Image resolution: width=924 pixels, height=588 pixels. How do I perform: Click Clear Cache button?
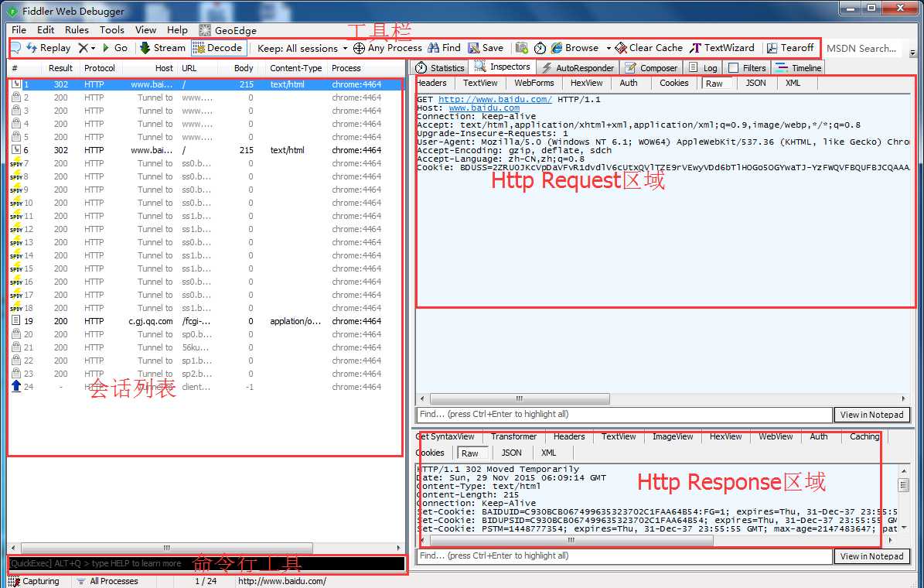pyautogui.click(x=649, y=48)
